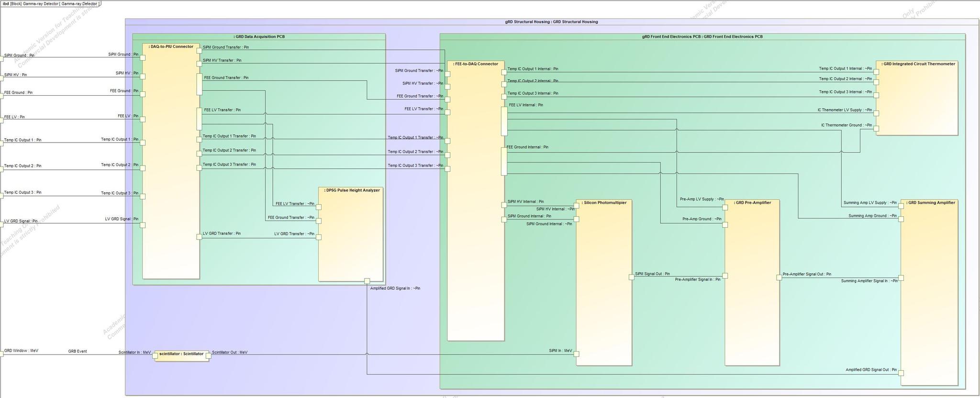The image size is (980, 398).
Task: Click the 'LV GRD Transfer : Pin' label
Action: (222, 233)
